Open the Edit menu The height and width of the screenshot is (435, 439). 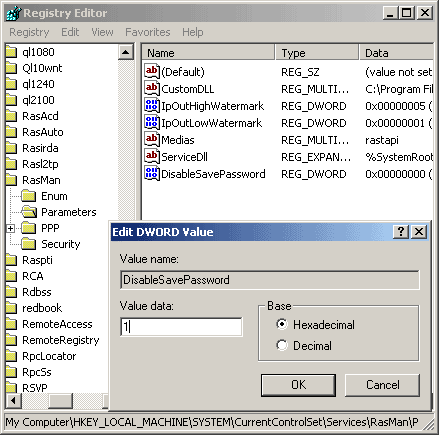pyautogui.click(x=70, y=32)
